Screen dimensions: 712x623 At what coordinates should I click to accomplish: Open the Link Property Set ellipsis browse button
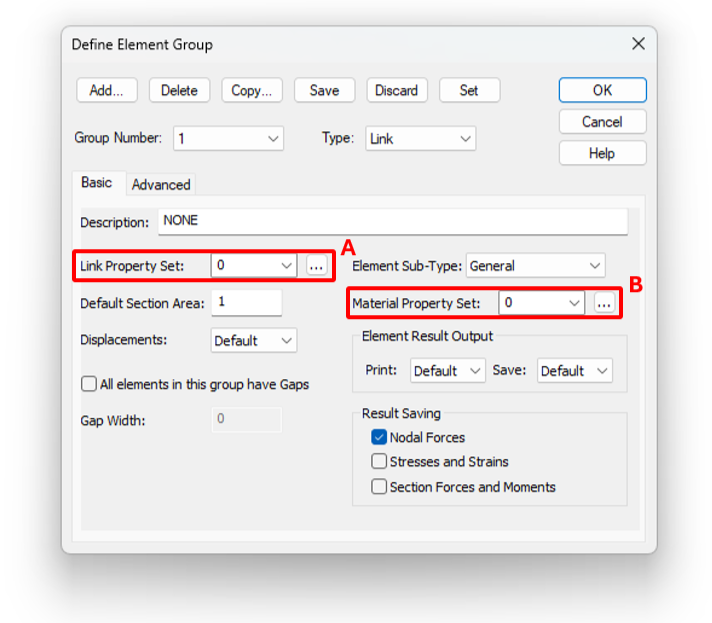[316, 265]
